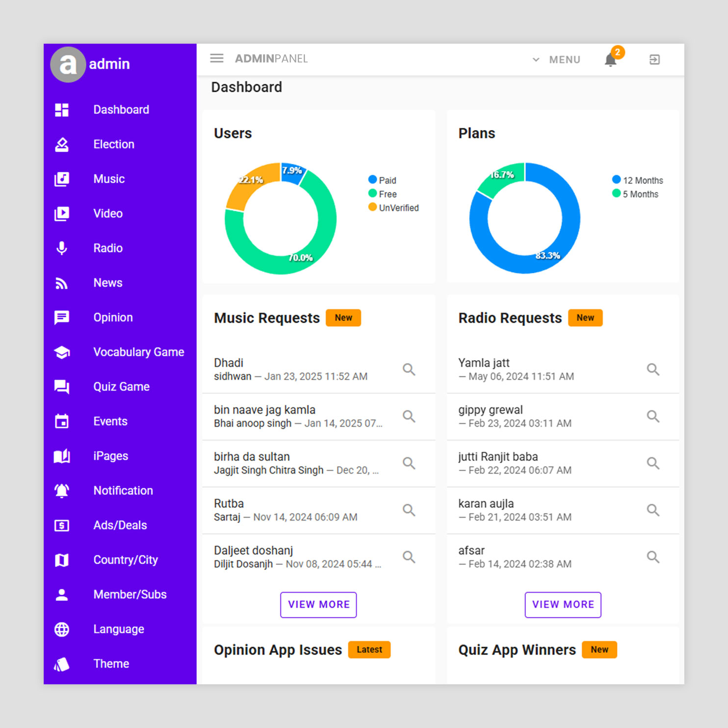Click the Election ballot icon
The height and width of the screenshot is (728, 728).
tap(62, 144)
